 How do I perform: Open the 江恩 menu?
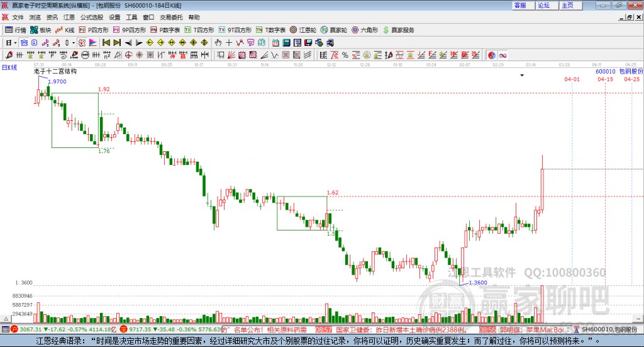coord(69,17)
